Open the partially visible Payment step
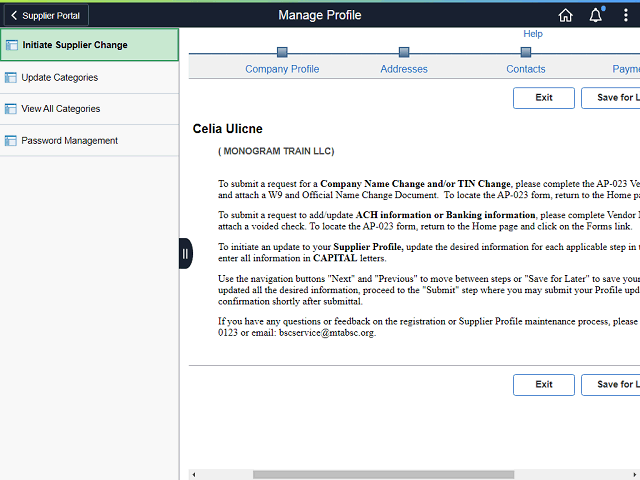Viewport: 640px width, 480px height. click(x=626, y=69)
